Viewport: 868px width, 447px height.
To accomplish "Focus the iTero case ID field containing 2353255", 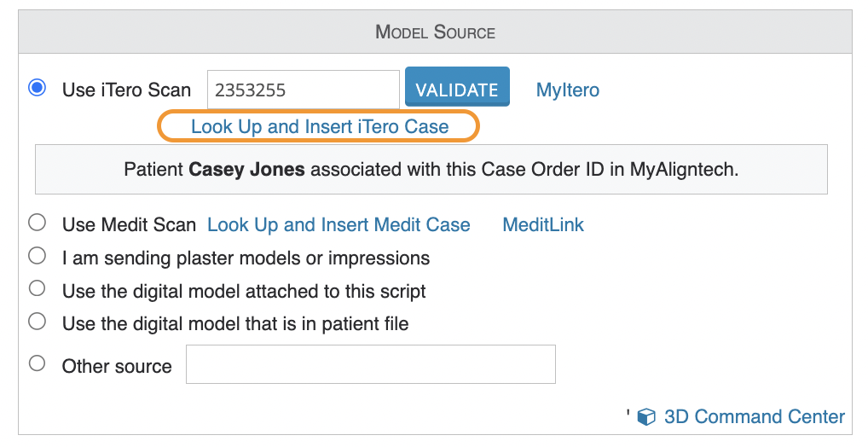I will point(304,90).
